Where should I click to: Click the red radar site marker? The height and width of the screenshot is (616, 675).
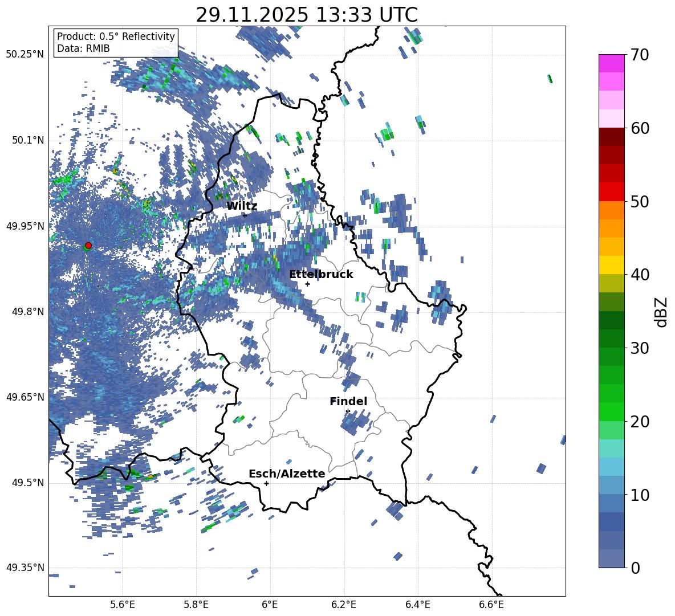(88, 246)
